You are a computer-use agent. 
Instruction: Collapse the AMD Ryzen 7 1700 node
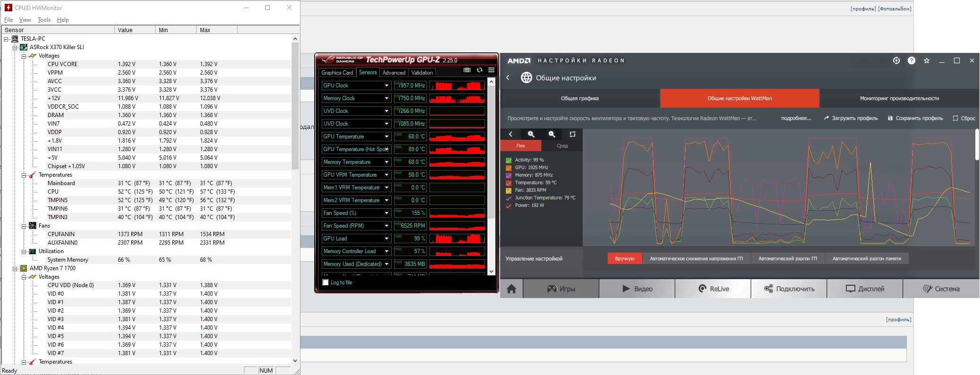(x=15, y=268)
